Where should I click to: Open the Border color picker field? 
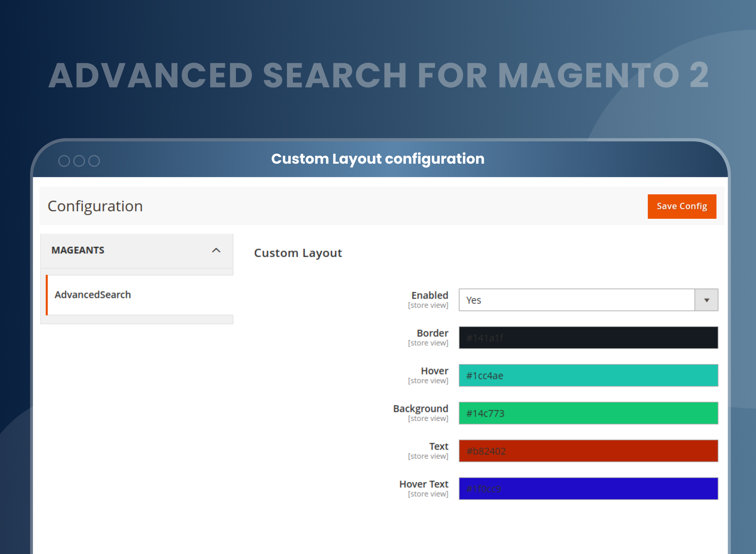point(588,337)
